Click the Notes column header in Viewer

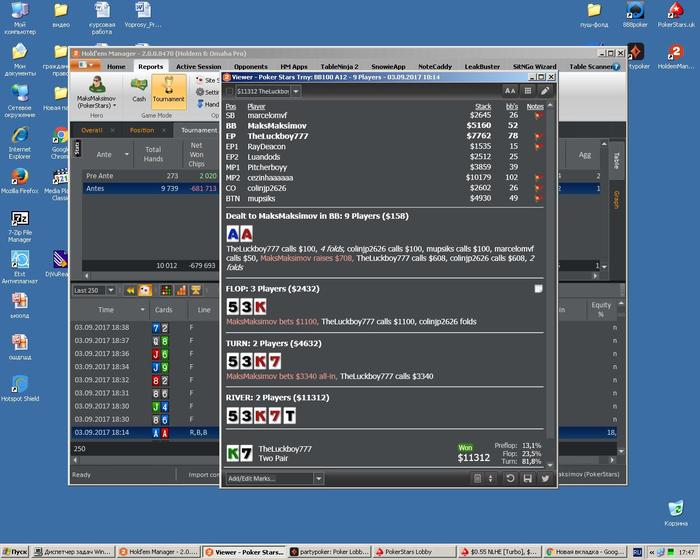click(x=535, y=106)
